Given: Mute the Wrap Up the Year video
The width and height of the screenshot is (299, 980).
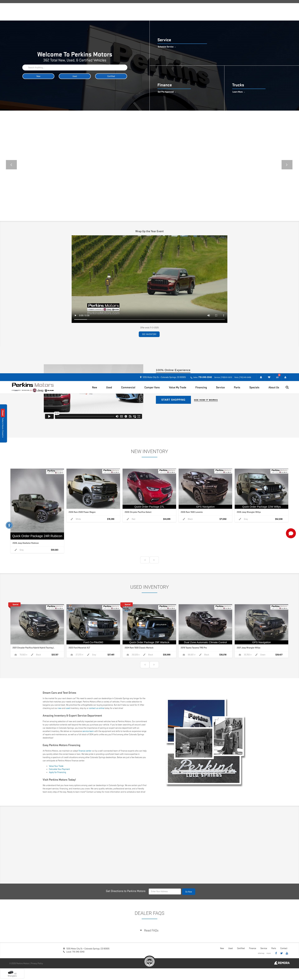Looking at the screenshot, I should pyautogui.click(x=208, y=315).
